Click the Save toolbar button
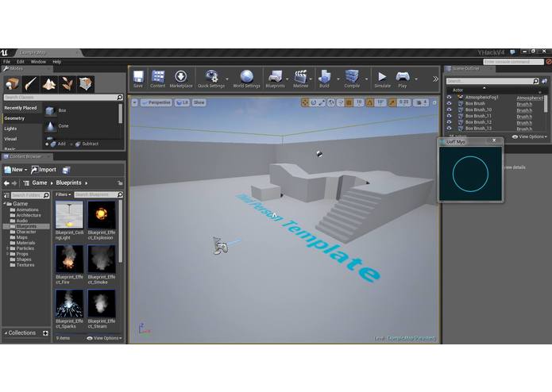Screen dimensions: 552x392 coord(138,79)
